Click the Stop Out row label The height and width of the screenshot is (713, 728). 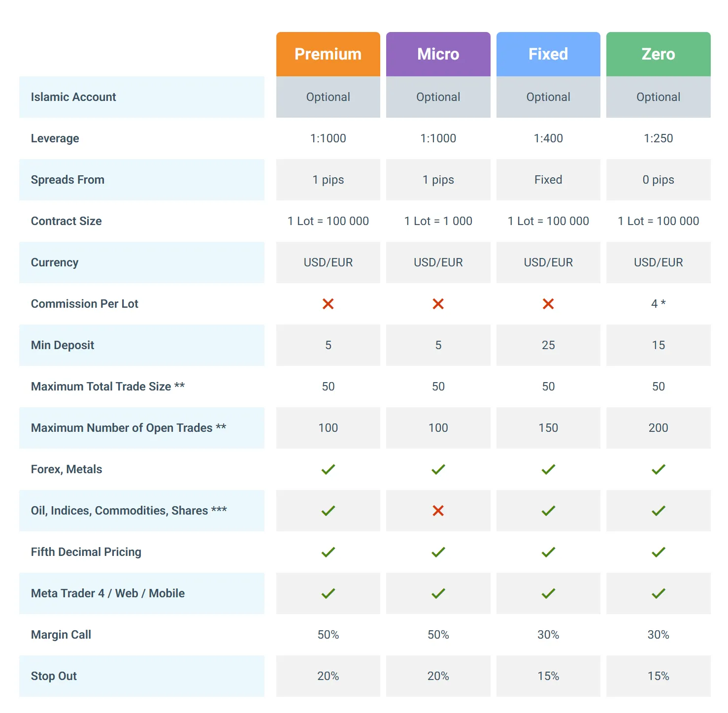(x=54, y=676)
